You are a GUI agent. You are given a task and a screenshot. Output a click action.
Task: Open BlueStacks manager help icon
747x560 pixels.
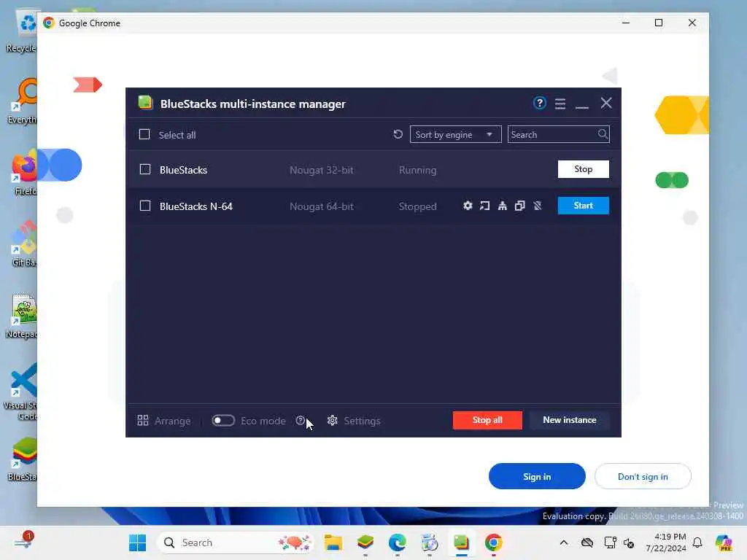tap(539, 103)
